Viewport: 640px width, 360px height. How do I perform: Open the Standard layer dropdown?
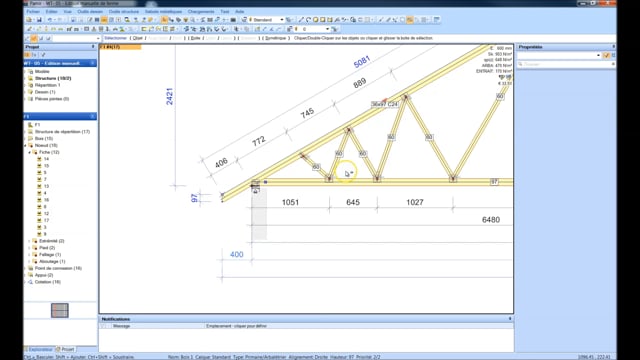pos(282,20)
